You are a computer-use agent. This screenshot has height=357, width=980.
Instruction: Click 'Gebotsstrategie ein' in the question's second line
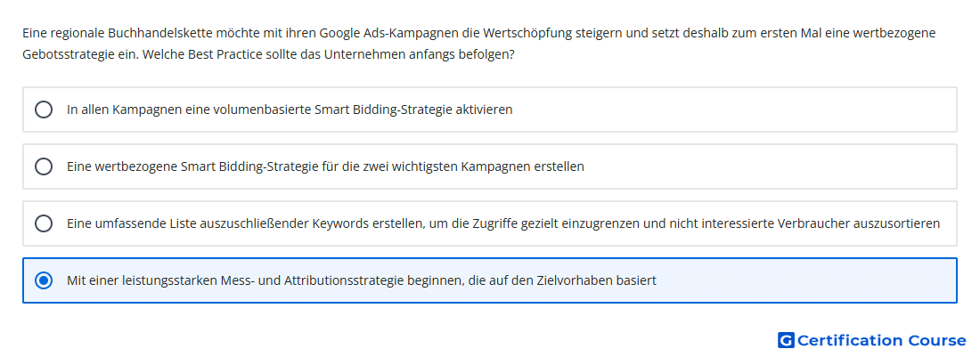point(80,54)
